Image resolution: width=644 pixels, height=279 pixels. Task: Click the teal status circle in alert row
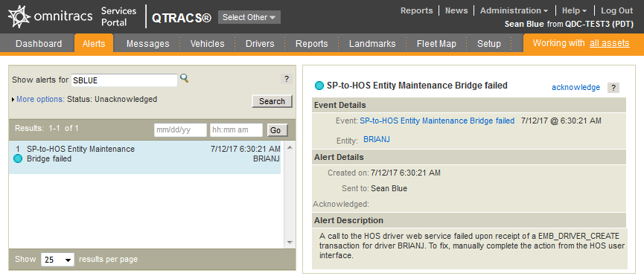tap(18, 158)
